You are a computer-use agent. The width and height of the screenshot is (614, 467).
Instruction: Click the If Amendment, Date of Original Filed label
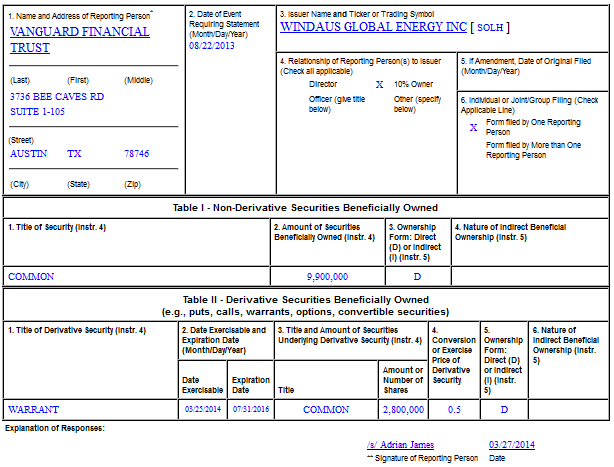[x=526, y=66]
